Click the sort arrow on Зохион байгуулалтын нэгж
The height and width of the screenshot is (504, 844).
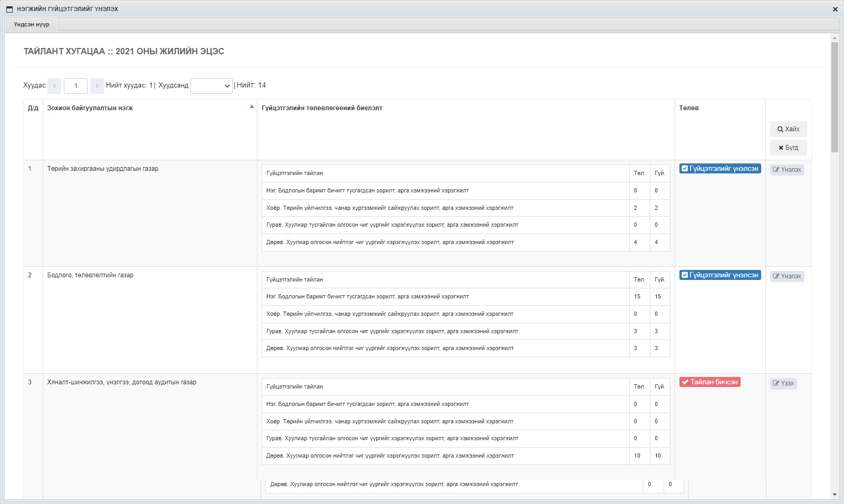click(252, 106)
